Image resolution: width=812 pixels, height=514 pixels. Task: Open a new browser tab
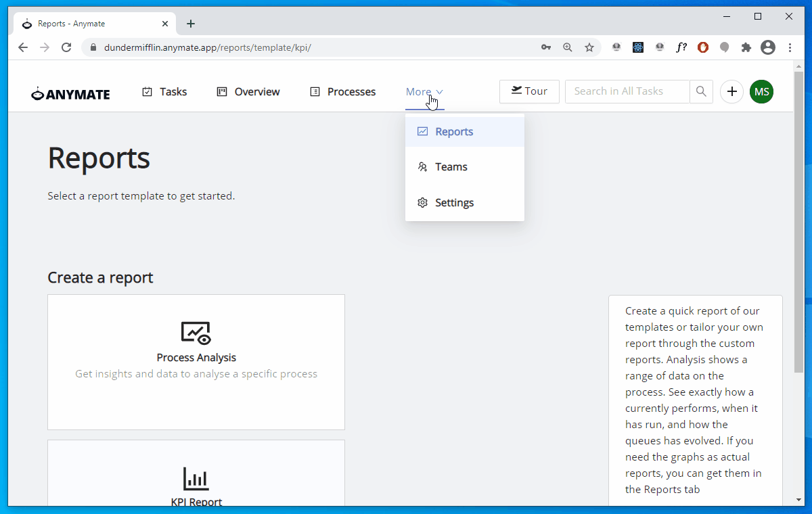coord(191,24)
